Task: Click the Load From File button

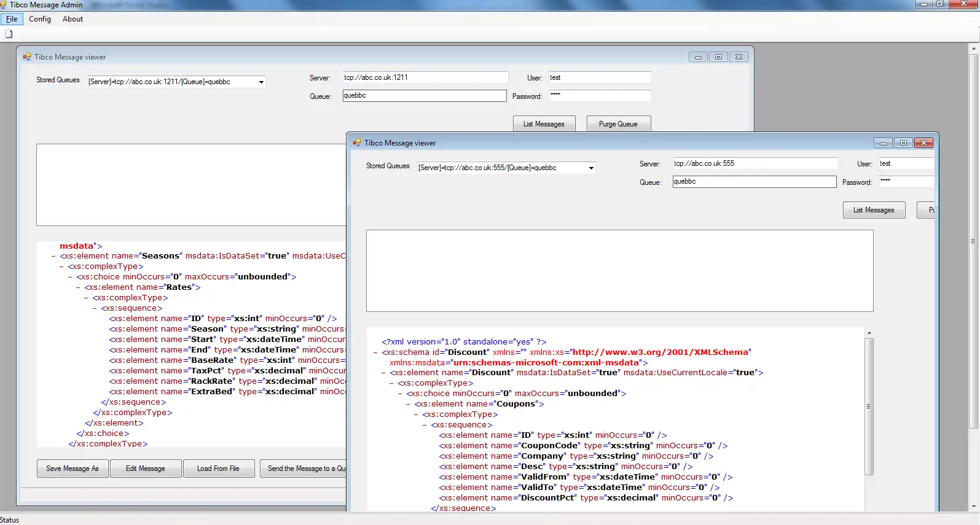Action: click(218, 469)
